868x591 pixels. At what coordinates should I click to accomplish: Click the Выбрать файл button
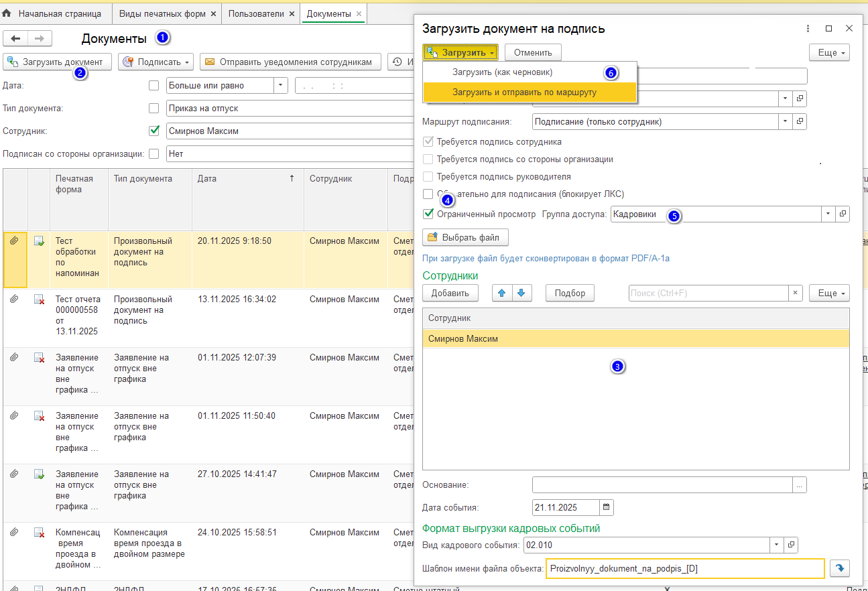click(x=465, y=237)
